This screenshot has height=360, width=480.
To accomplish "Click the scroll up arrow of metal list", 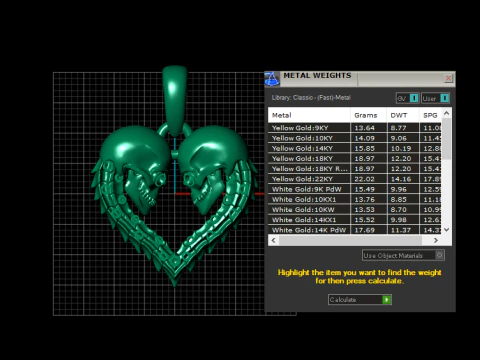I will tap(447, 113).
